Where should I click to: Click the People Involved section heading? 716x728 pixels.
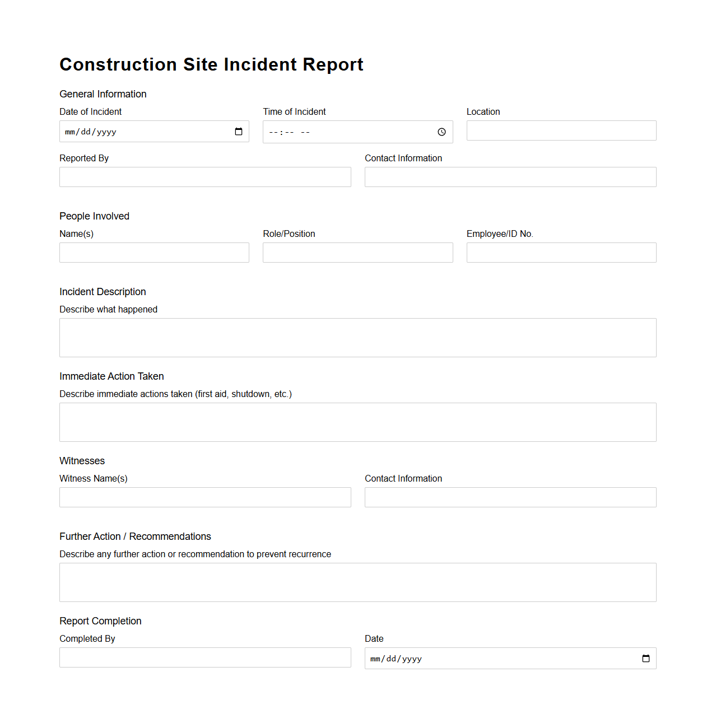pyautogui.click(x=94, y=216)
